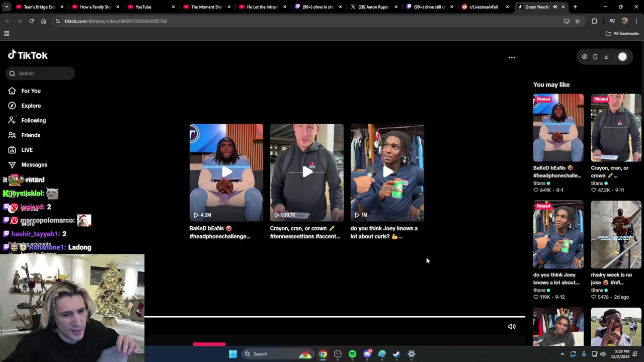Open the apps grid in bookmarks bar
Viewport: 644px width, 362px height.
coord(7,34)
